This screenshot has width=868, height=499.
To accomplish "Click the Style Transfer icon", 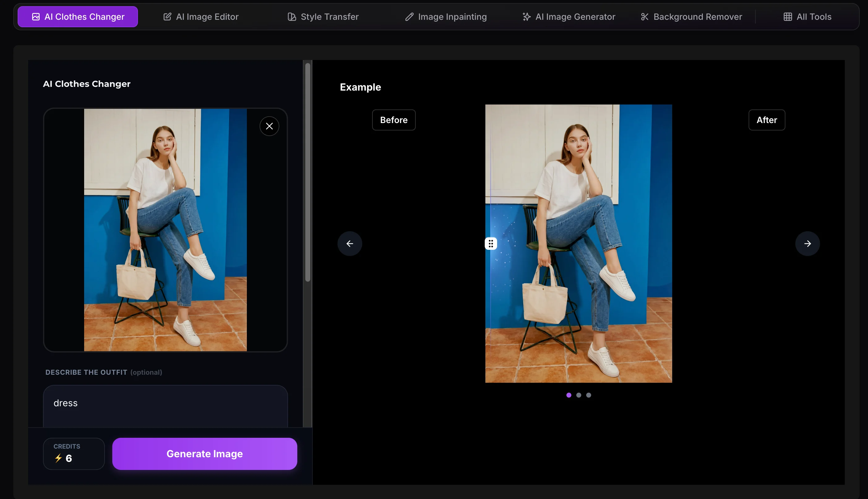I will tap(292, 17).
